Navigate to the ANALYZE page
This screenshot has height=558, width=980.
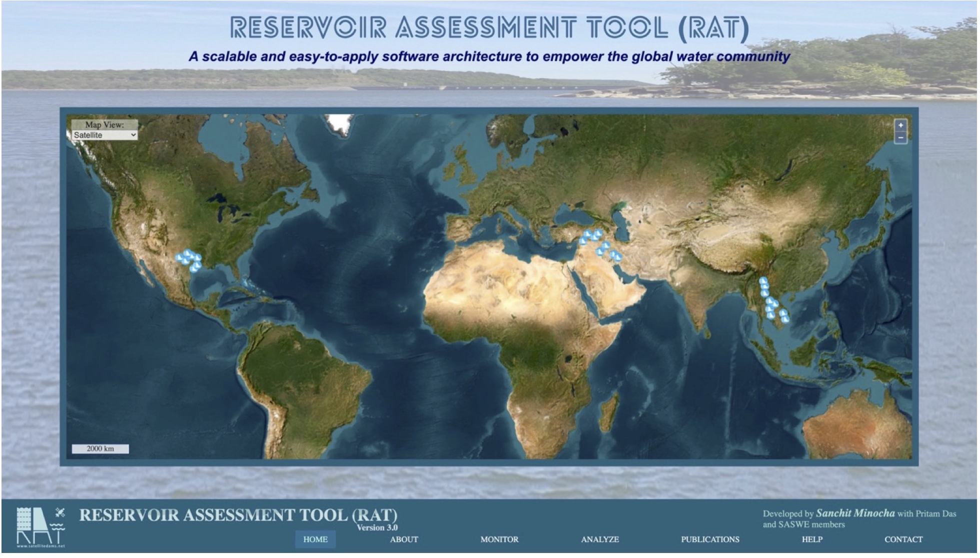click(600, 540)
